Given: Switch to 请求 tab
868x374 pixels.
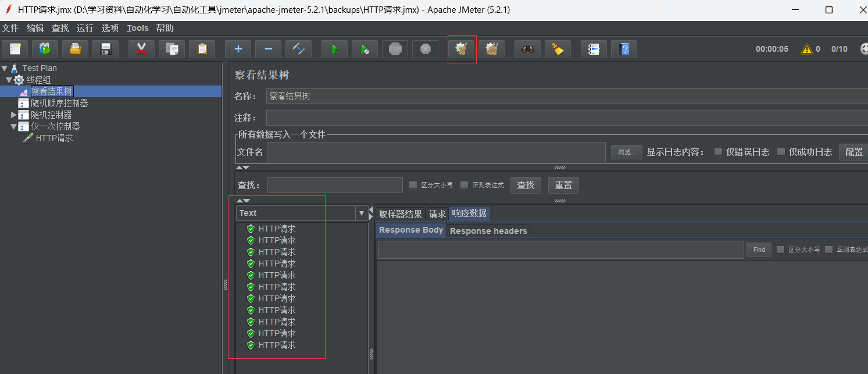Looking at the screenshot, I should click(x=437, y=214).
